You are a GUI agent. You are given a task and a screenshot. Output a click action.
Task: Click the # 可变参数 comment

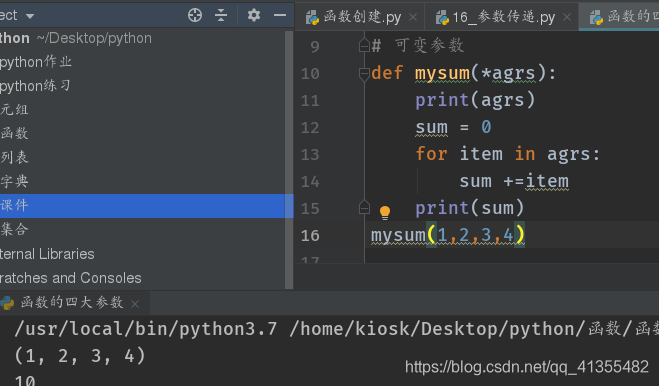pyautogui.click(x=418, y=45)
